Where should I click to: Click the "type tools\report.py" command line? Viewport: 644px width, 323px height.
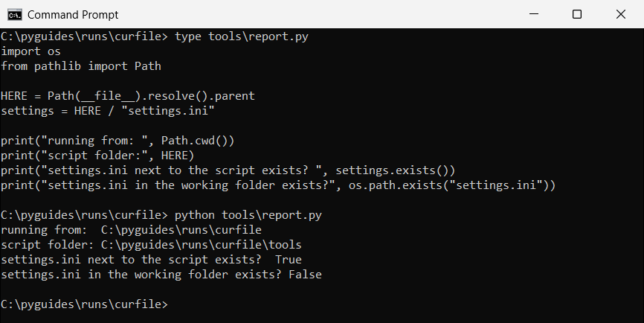155,36
